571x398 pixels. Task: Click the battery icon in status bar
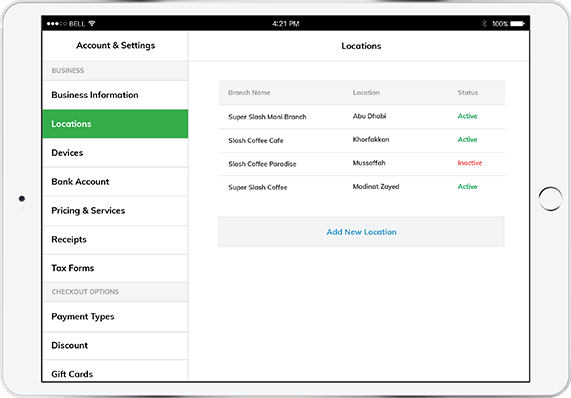[517, 24]
